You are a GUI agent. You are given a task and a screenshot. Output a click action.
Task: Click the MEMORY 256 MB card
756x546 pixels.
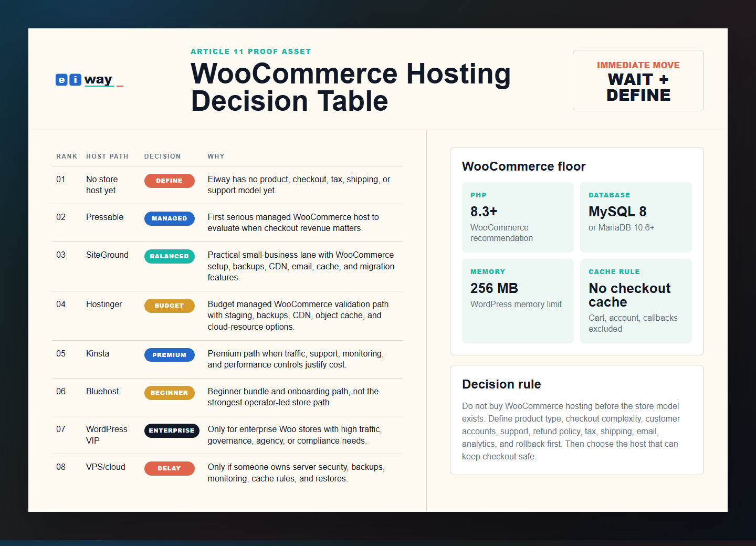(518, 301)
